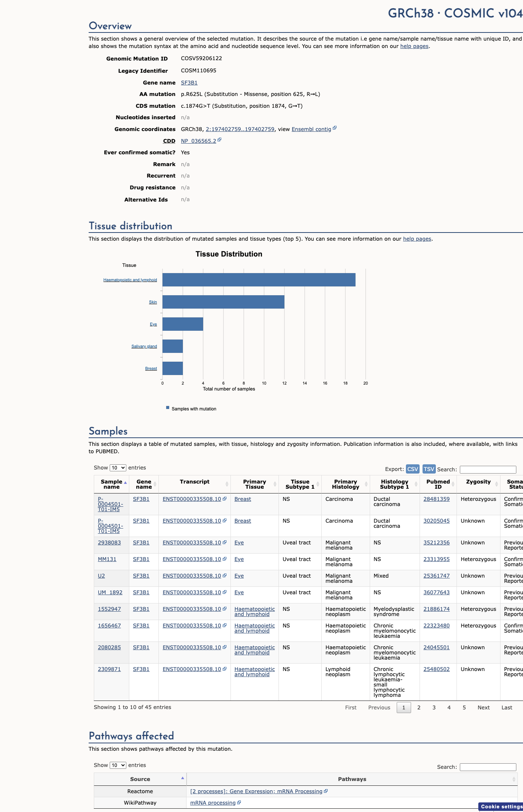
Task: Click the external link icon on the Reactome pathway
Action: tap(326, 791)
